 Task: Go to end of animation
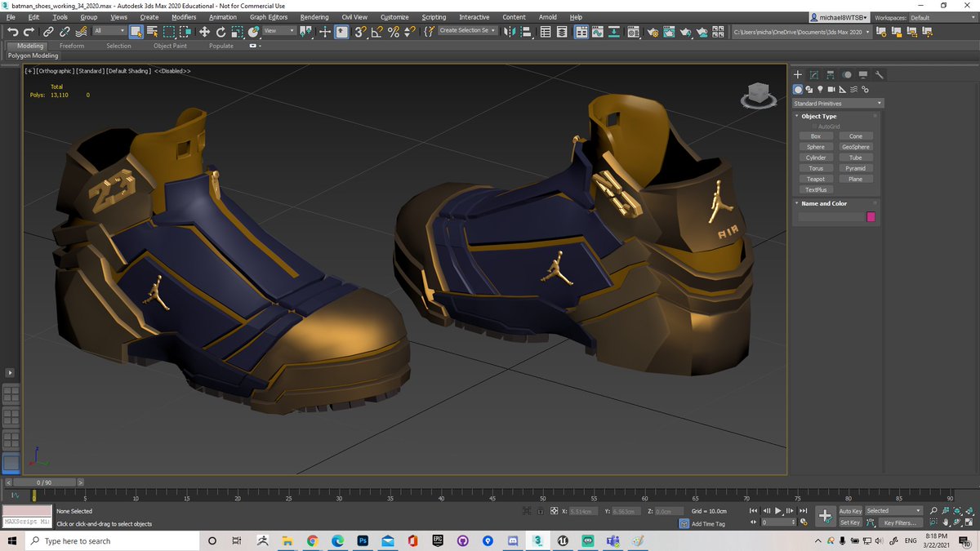(x=804, y=511)
